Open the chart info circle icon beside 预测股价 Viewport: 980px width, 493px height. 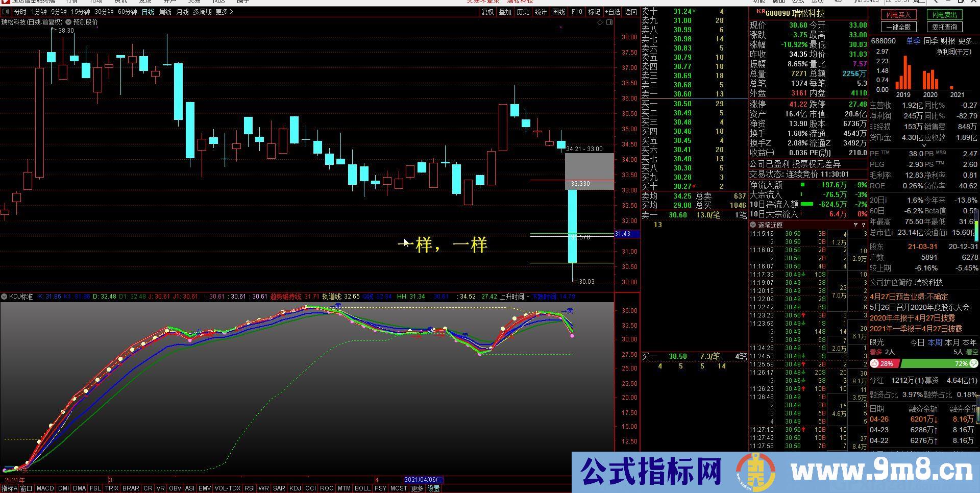(68, 22)
